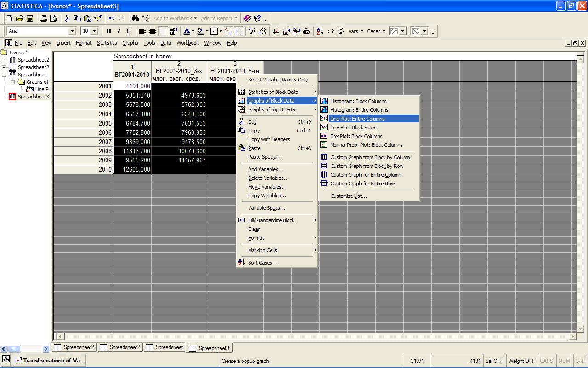588x368 pixels.
Task: Switch to the Spreadsheet3 bottom tab
Action: pyautogui.click(x=213, y=348)
